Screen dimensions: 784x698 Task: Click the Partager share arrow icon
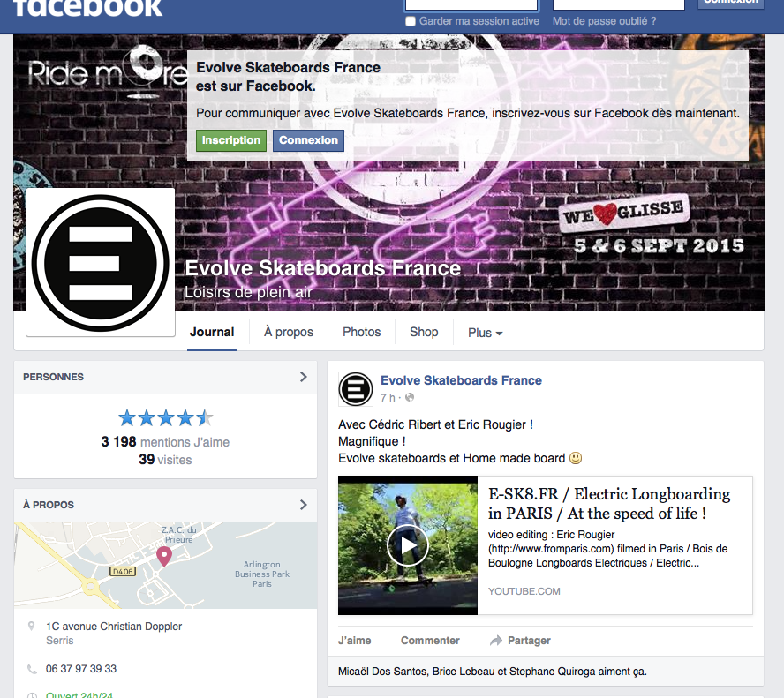495,641
